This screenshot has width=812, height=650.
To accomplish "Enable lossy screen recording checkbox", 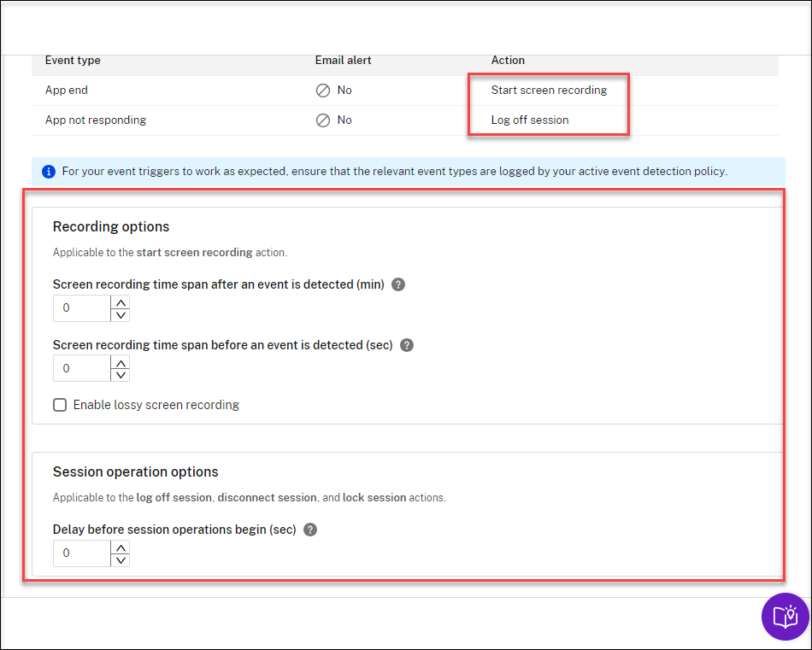I will pyautogui.click(x=60, y=405).
